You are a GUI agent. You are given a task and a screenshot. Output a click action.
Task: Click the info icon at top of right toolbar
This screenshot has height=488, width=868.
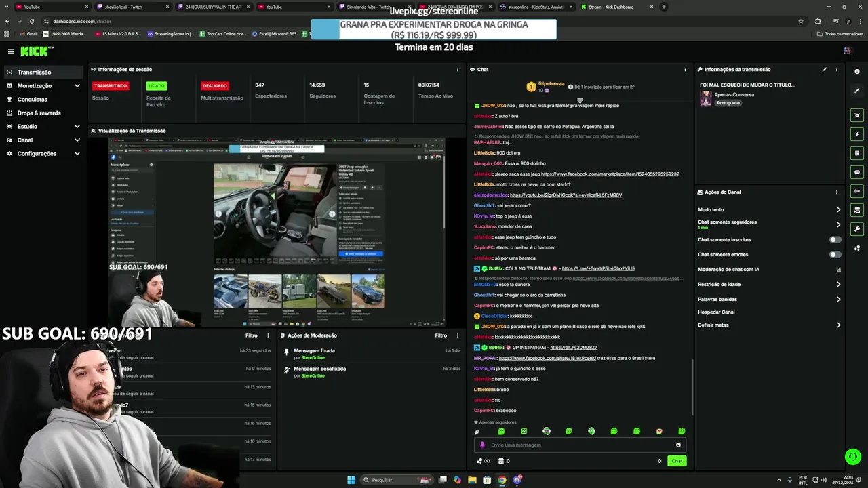click(x=857, y=71)
